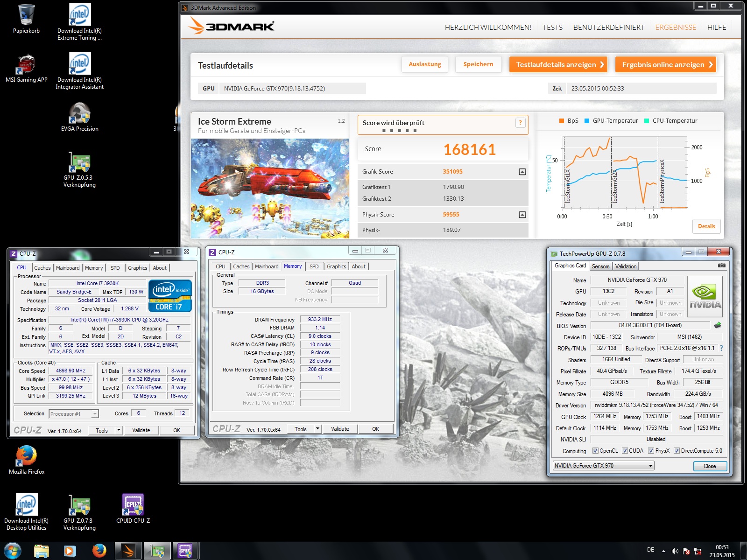Screen dimensions: 747x560
Task: Toggle the DirectCompute 5.0 checkbox
Action: tap(677, 451)
